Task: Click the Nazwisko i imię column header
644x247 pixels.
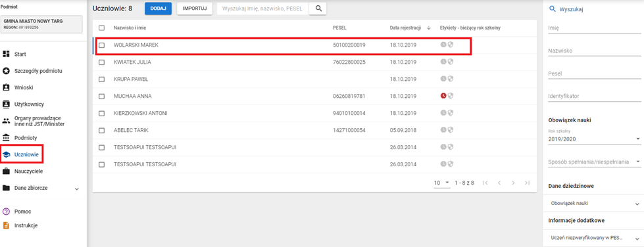Action: click(x=130, y=28)
